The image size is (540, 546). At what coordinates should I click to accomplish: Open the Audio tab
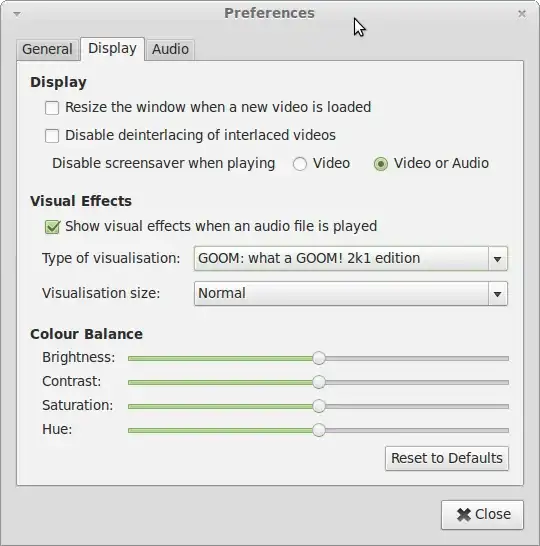coord(170,49)
